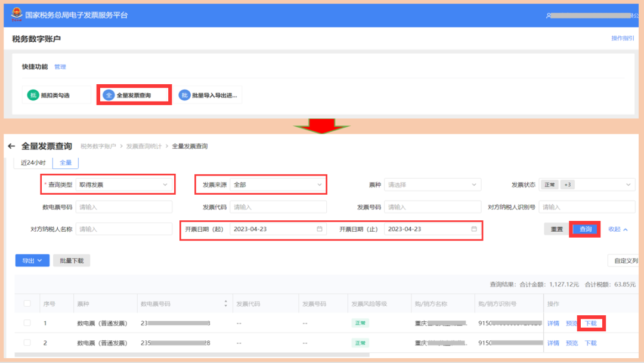Expand the 发票来源 dropdown
This screenshot has width=644, height=363.
[x=278, y=185]
